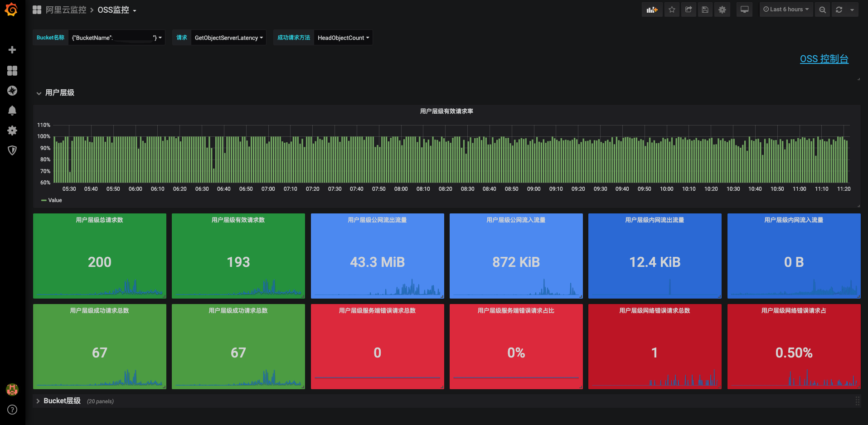Click the 用户层级服务端错误请求占比 panel title
Viewport: 868px width, 425px height.
click(516, 310)
